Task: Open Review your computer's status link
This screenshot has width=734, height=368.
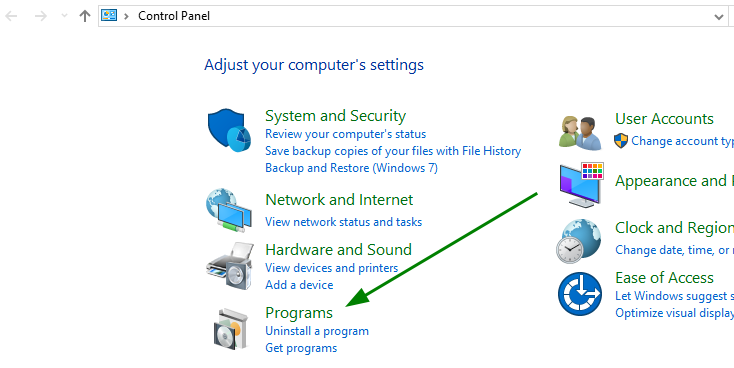Action: point(345,134)
